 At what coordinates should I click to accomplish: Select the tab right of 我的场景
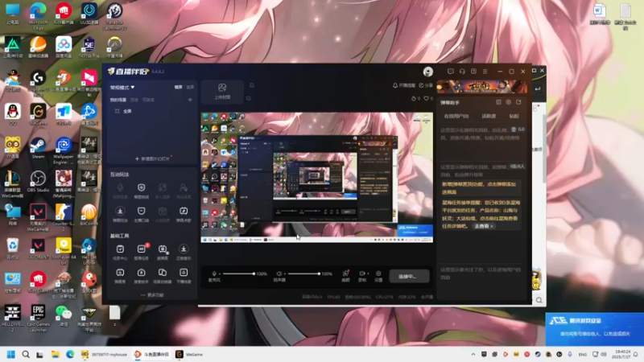(x=134, y=100)
